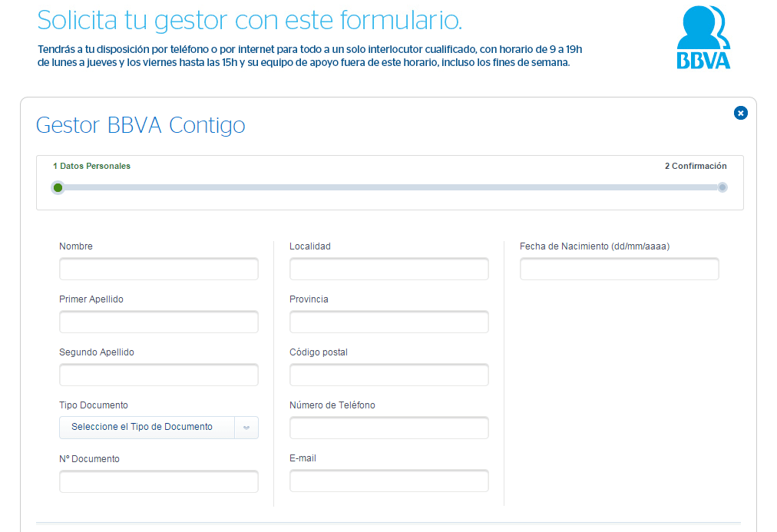
Task: Click the E-mail input field
Action: pyautogui.click(x=389, y=481)
